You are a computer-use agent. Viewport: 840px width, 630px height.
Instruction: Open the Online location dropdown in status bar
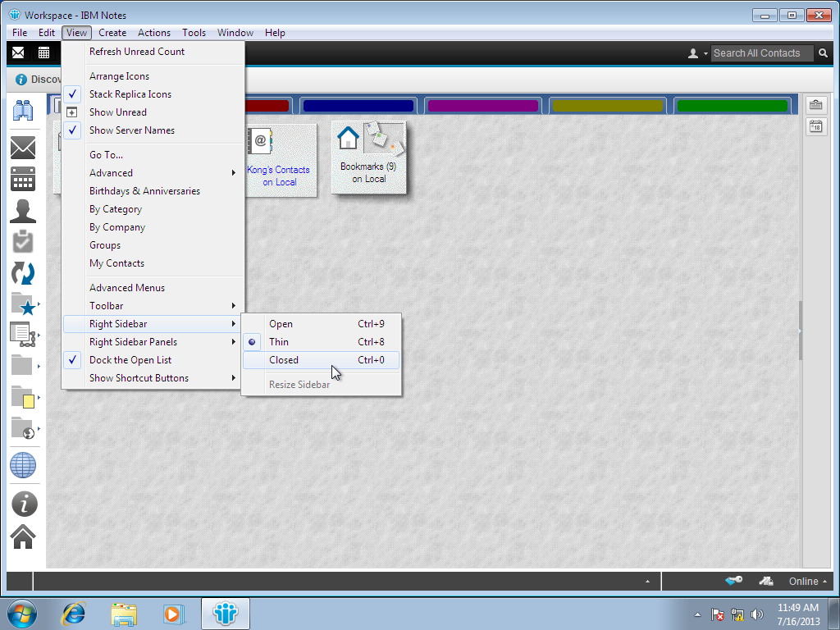(807, 582)
